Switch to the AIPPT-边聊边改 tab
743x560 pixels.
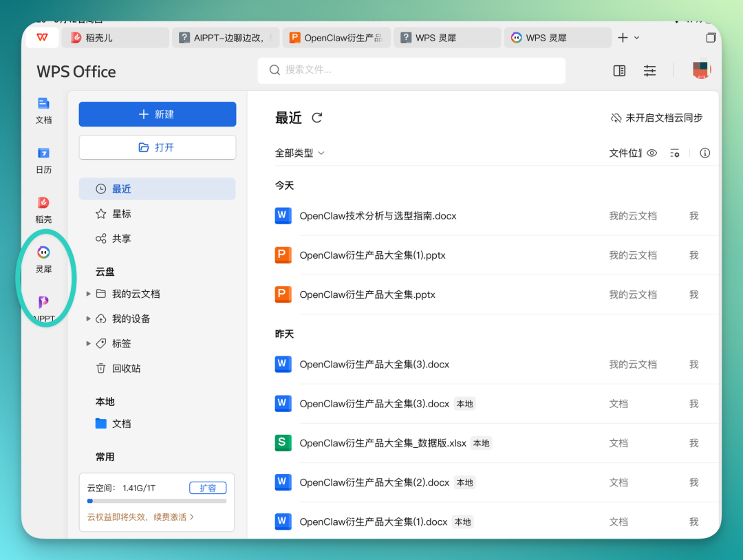226,38
